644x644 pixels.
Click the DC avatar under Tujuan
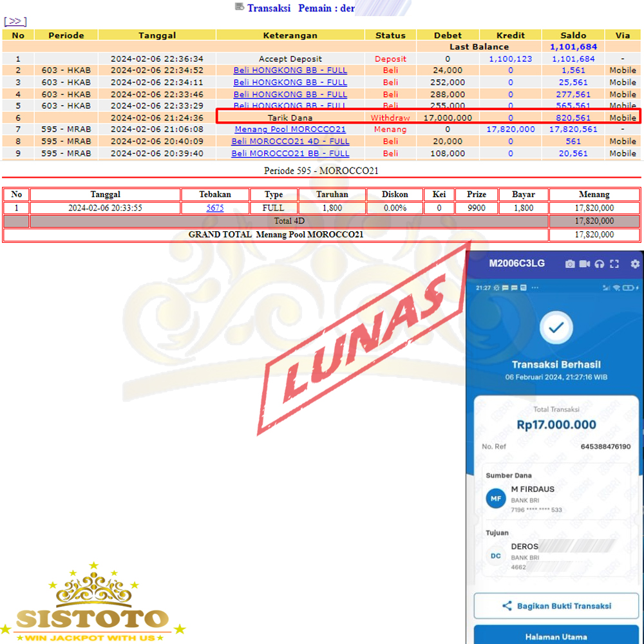(x=496, y=556)
